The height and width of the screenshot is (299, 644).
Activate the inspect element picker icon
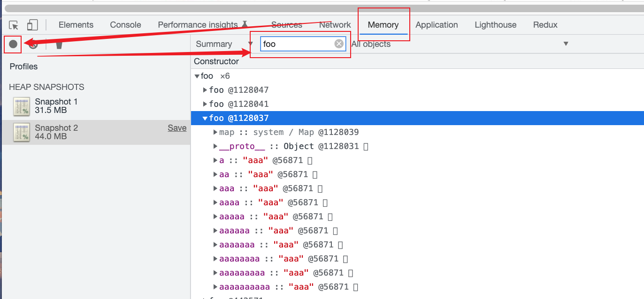pyautogui.click(x=14, y=25)
